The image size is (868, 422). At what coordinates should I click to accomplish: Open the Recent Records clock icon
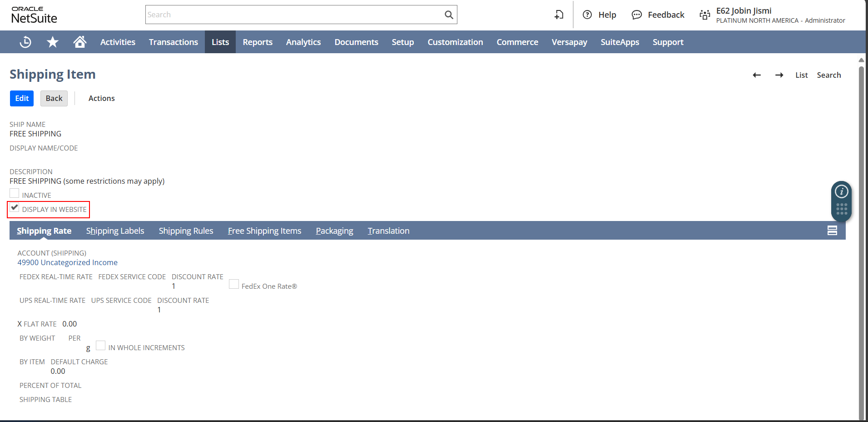tap(25, 42)
